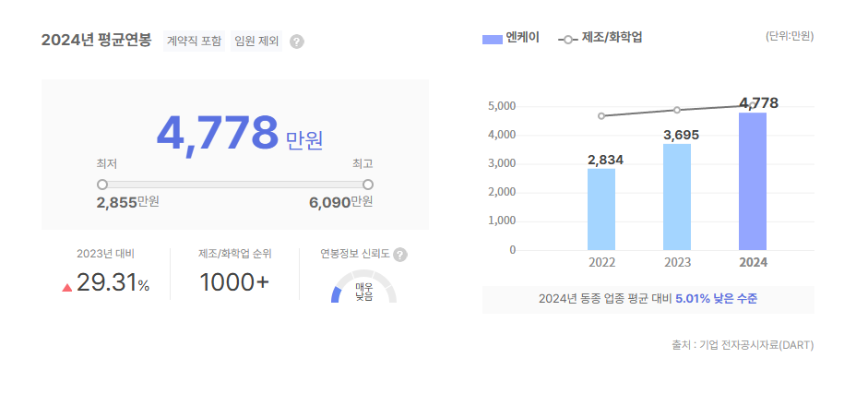
Task: Click the 2022 bar in the chart
Action: click(x=601, y=209)
